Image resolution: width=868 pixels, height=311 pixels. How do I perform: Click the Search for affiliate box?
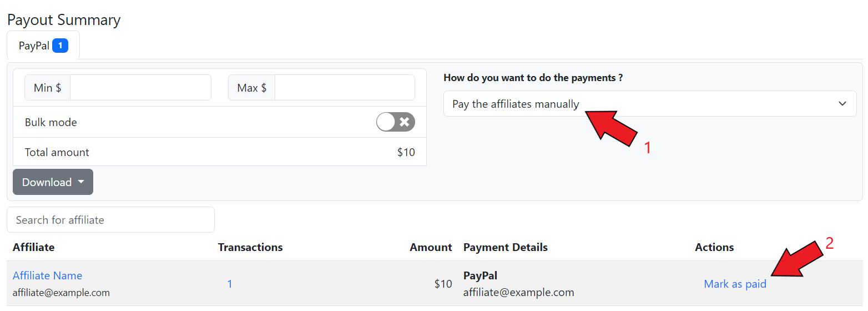click(x=110, y=220)
